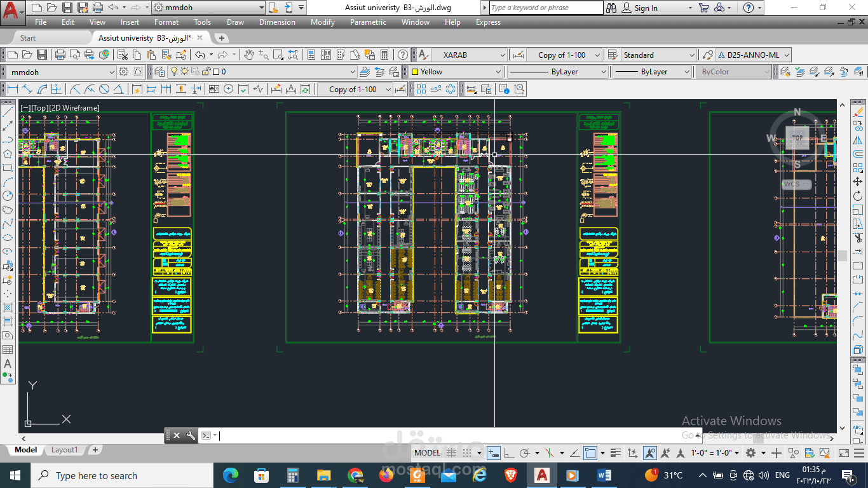
Task: Click the Center Mark icon
Action: [228, 89]
